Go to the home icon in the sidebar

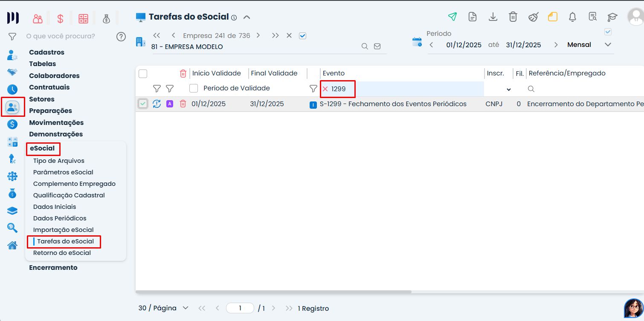point(12,245)
